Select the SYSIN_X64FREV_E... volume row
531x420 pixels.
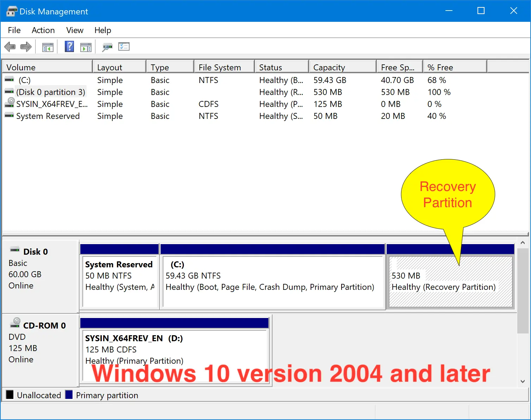pos(265,104)
